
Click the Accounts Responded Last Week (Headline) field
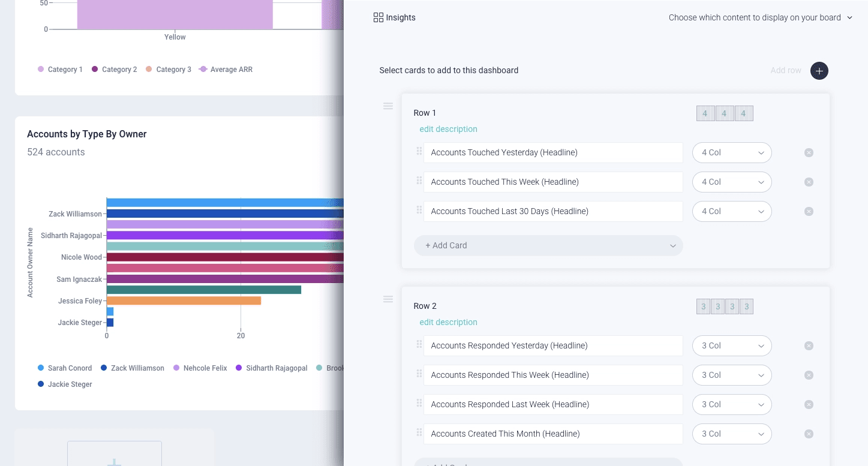pyautogui.click(x=553, y=404)
